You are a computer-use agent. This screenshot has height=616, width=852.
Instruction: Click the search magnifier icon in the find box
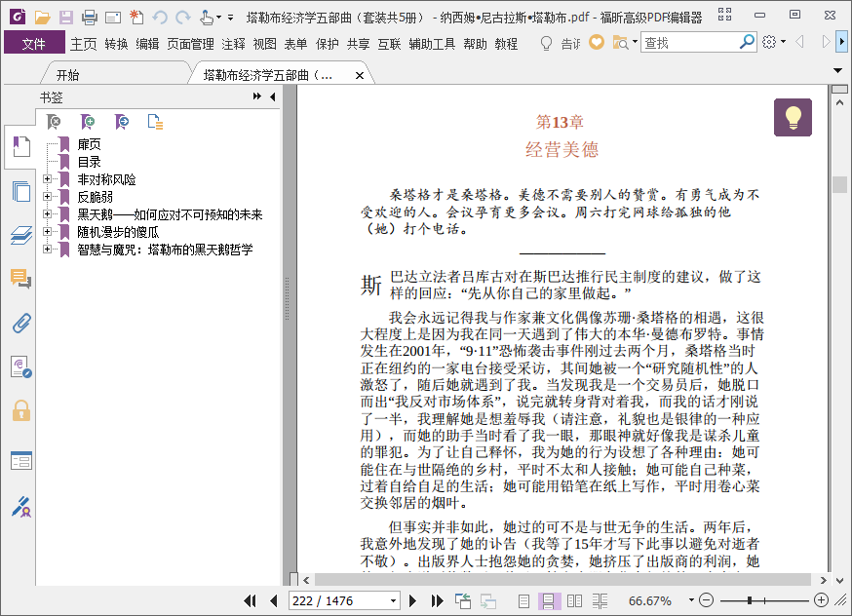coord(747,41)
